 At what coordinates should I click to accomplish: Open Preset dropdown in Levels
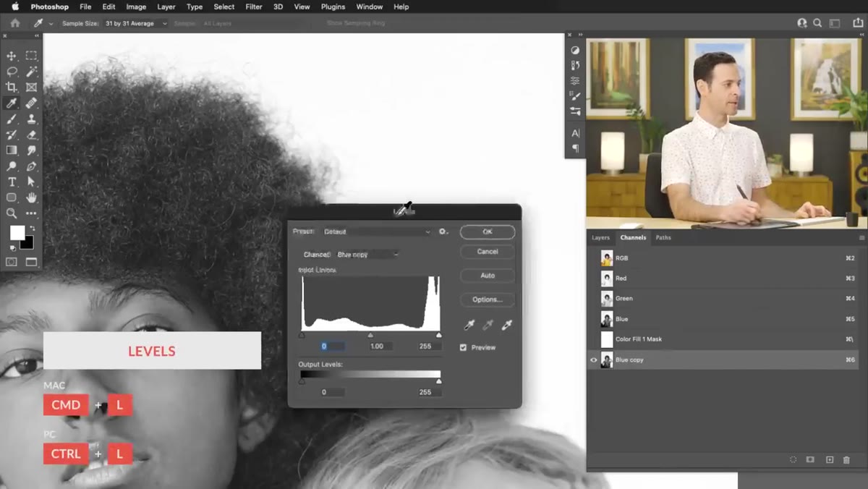[x=377, y=231]
